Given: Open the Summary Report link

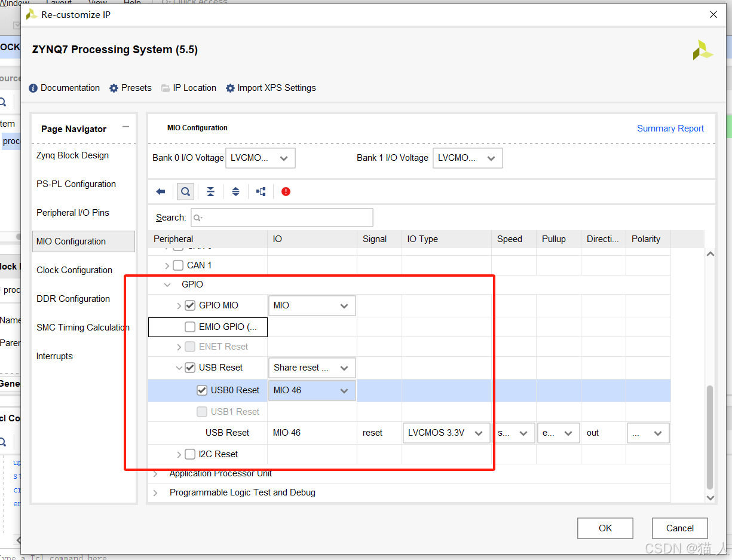Looking at the screenshot, I should (x=670, y=128).
